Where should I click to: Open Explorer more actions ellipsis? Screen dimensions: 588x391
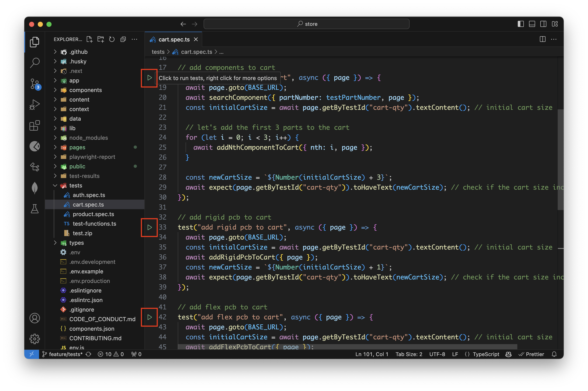pyautogui.click(x=134, y=39)
